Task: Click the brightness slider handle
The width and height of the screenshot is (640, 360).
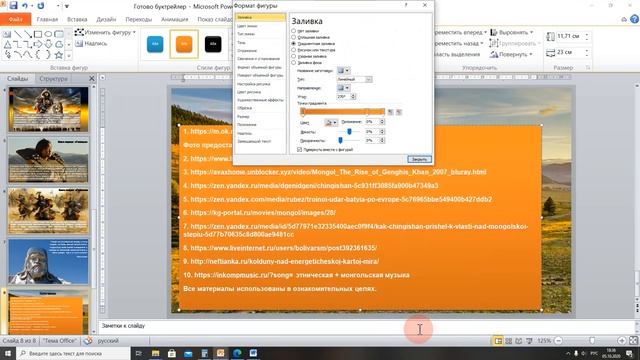Action: 349,131
